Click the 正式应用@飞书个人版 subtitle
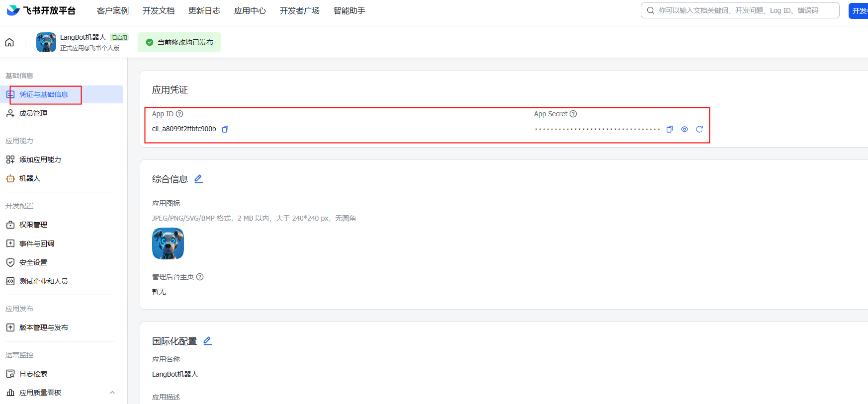Viewport: 868px width, 404px height. click(90, 48)
